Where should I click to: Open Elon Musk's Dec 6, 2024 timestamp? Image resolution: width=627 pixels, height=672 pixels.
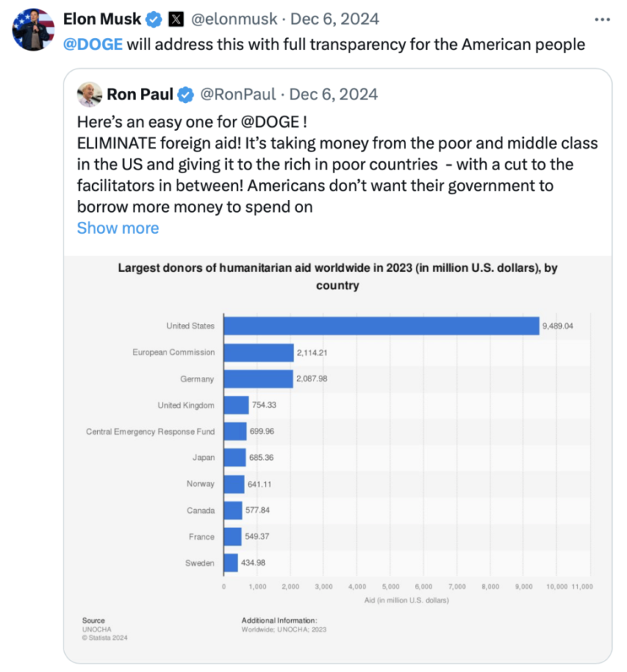334,19
